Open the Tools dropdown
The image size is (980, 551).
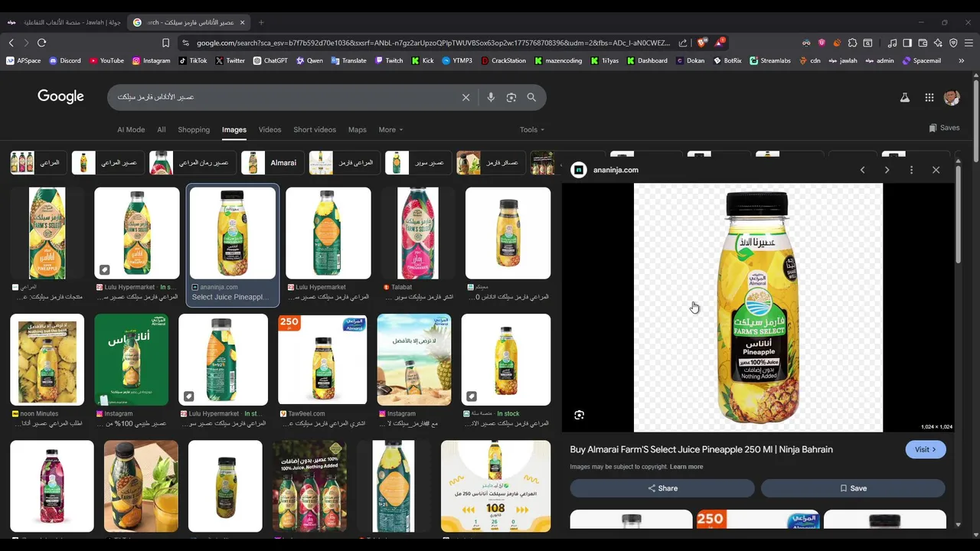point(532,129)
